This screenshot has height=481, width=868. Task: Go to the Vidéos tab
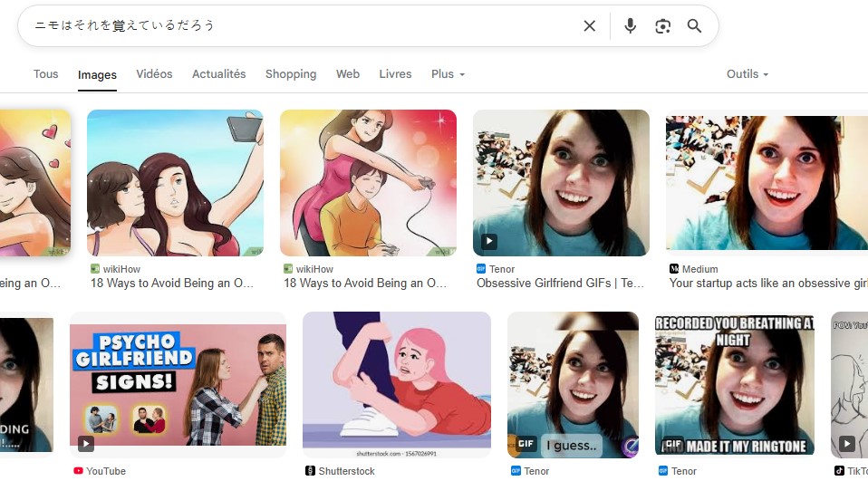154,74
